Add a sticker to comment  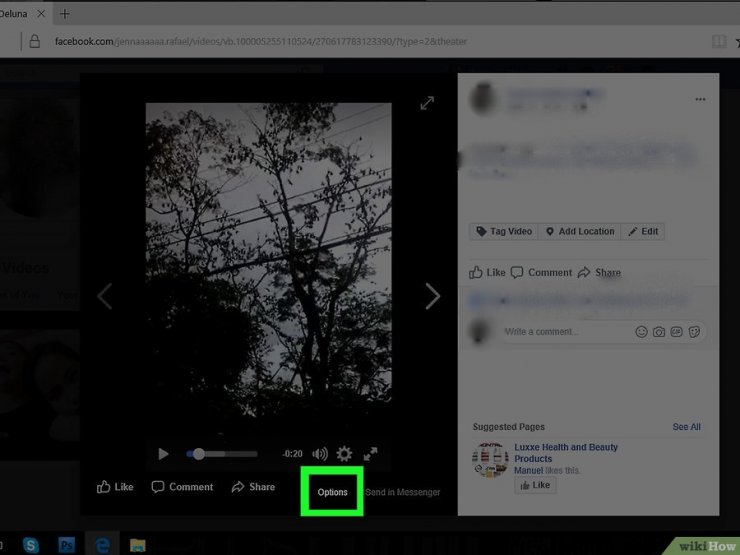coord(694,332)
